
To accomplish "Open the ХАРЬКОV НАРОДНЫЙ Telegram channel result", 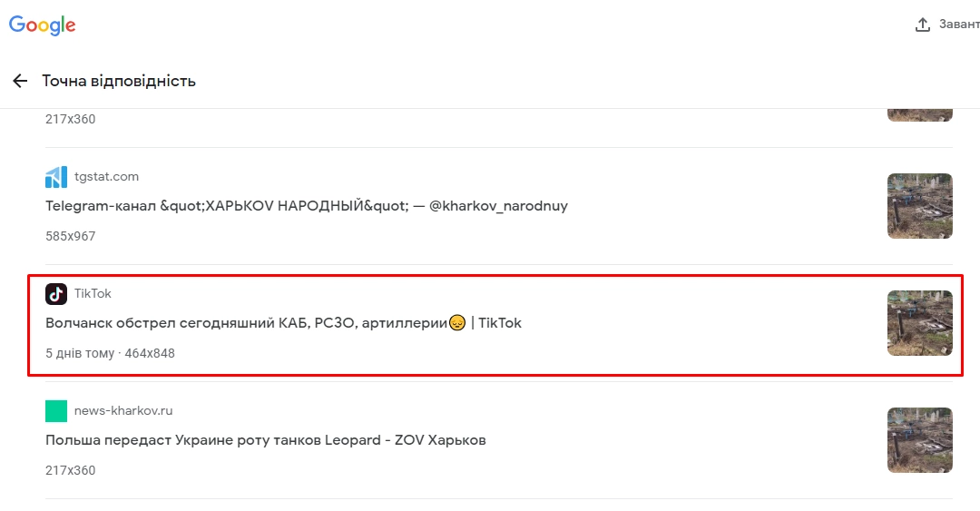I will (307, 206).
